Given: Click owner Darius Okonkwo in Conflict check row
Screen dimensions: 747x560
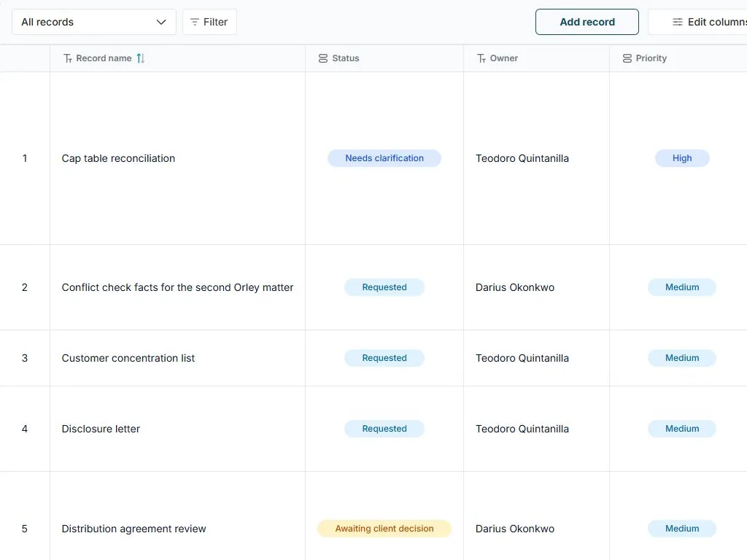Looking at the screenshot, I should [x=515, y=287].
